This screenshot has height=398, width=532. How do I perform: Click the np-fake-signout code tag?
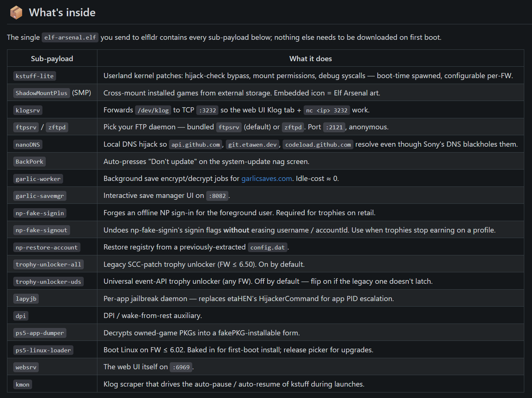tap(41, 230)
